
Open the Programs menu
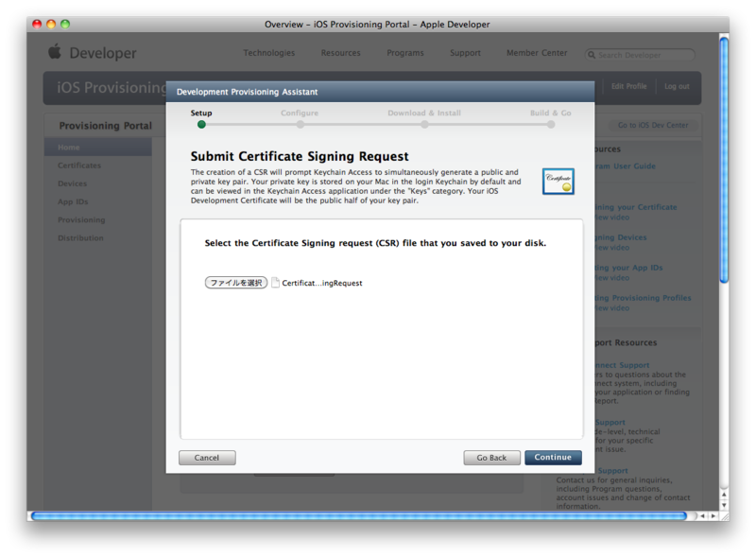click(x=405, y=53)
